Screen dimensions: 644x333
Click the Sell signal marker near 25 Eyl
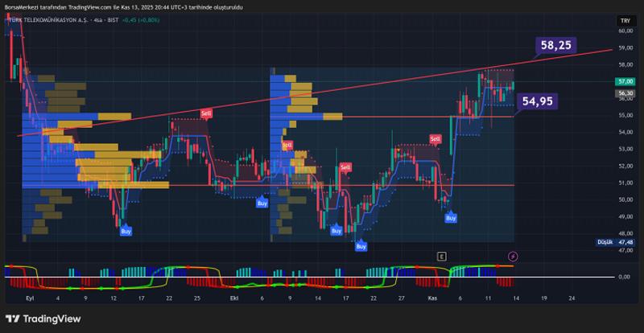point(206,114)
